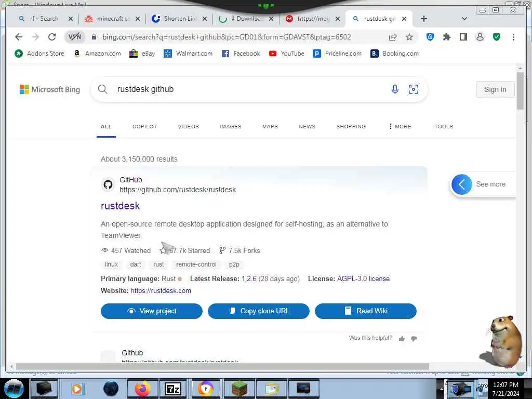The image size is (532, 399).
Task: Open the TOOLS search options
Action: pyautogui.click(x=444, y=126)
